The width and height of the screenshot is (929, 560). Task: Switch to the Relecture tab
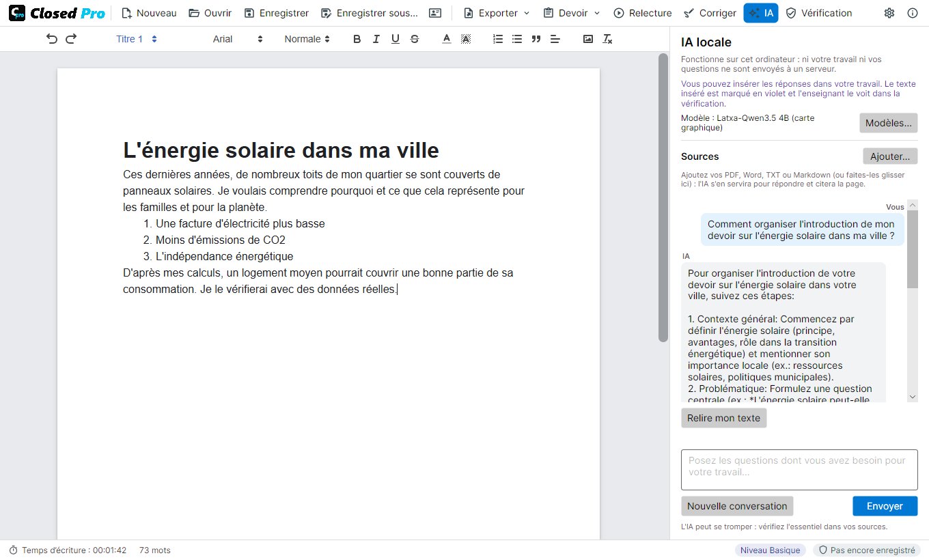[x=643, y=13]
